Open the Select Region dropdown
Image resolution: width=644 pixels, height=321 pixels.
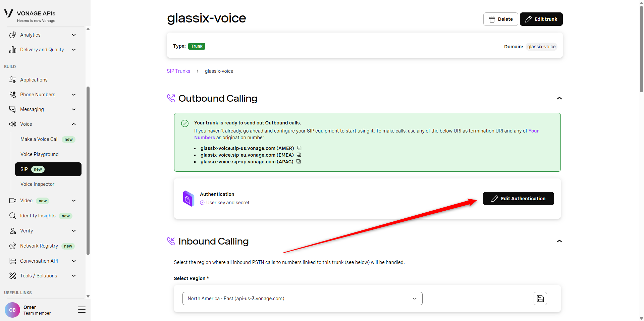pos(302,299)
